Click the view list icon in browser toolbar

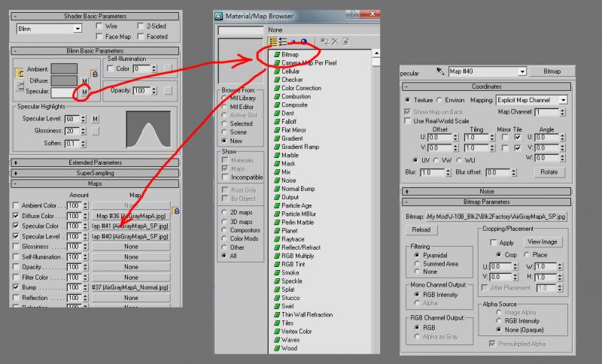coord(273,42)
